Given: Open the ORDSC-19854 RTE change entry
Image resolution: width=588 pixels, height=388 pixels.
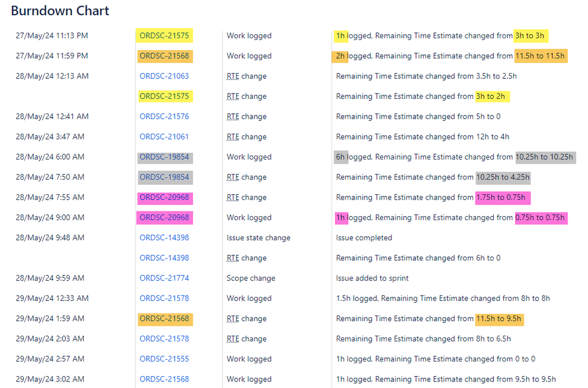Looking at the screenshot, I should [x=164, y=177].
